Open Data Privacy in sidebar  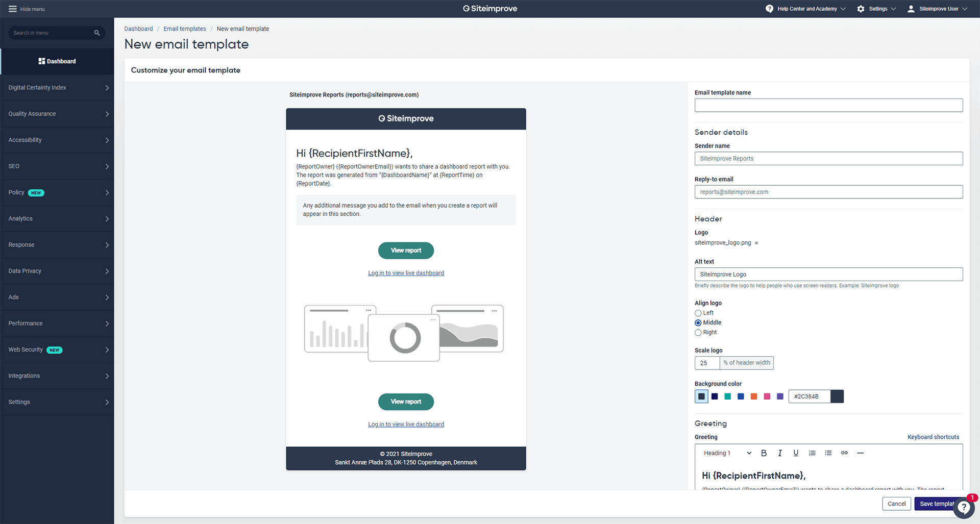pyautogui.click(x=57, y=271)
